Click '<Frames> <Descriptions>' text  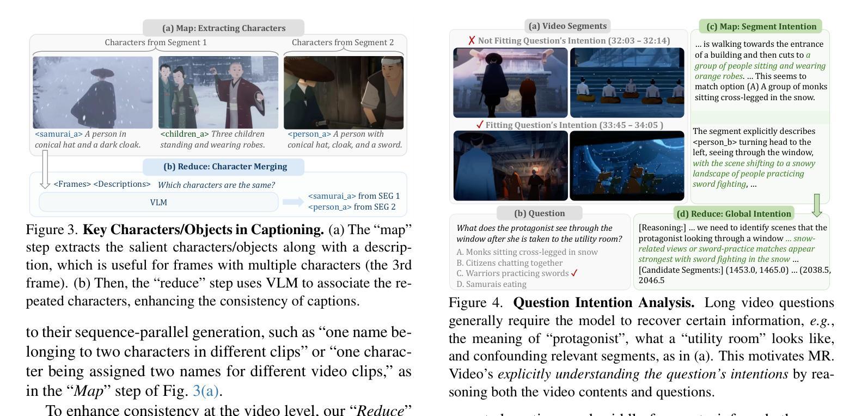coord(102,184)
